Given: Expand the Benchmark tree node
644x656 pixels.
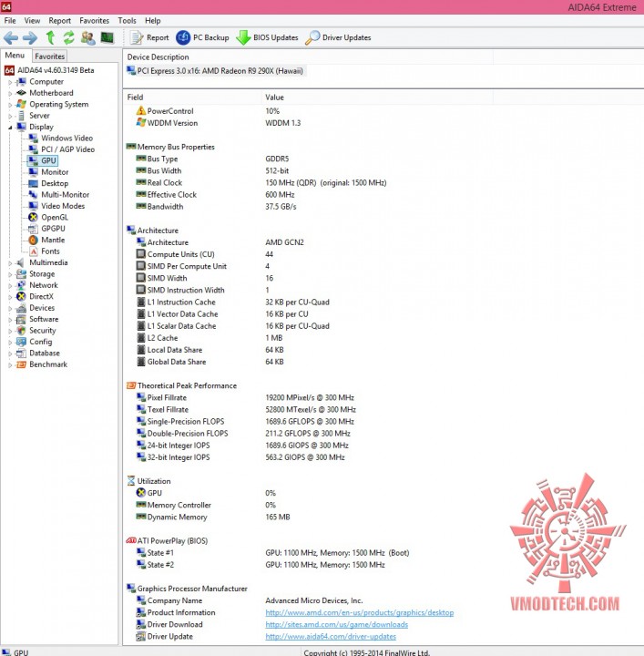Looking at the screenshot, I should click(x=10, y=364).
